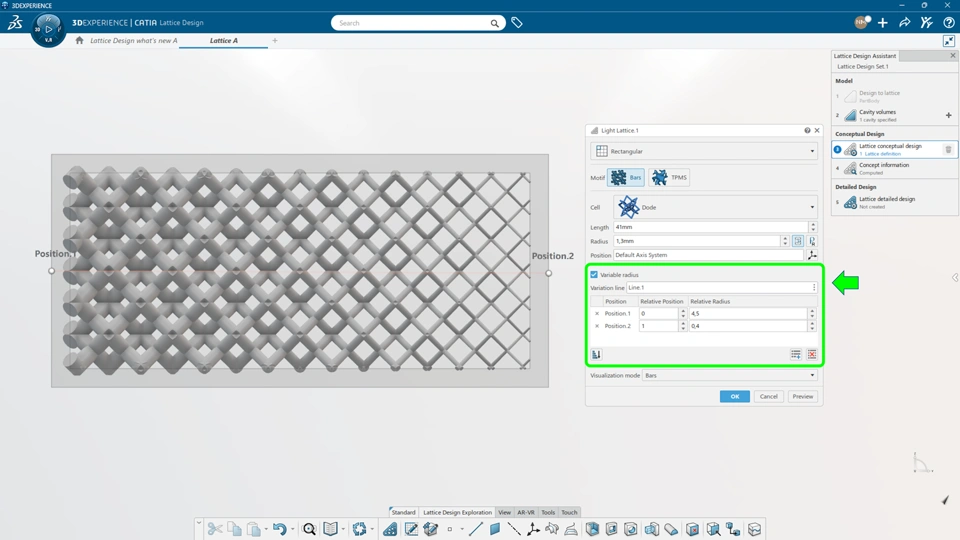The width and height of the screenshot is (960, 540).
Task: Click the Copy icon in bottom toolbar
Action: [234, 529]
